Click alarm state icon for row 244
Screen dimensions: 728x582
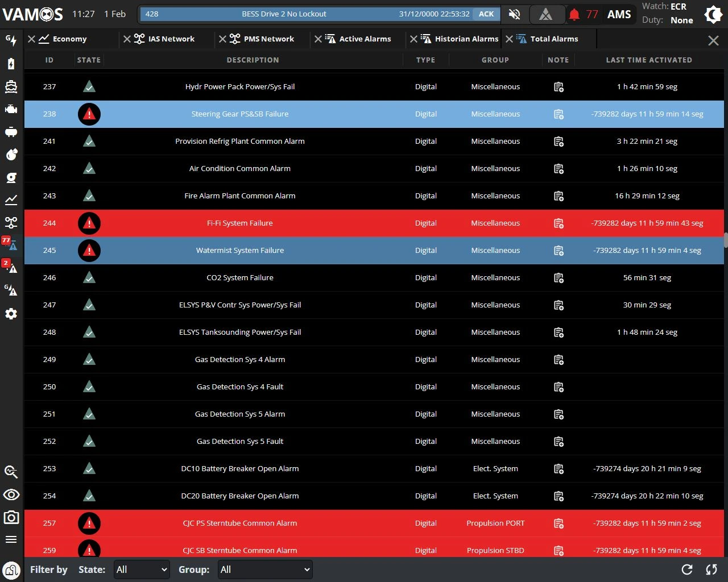coord(89,223)
